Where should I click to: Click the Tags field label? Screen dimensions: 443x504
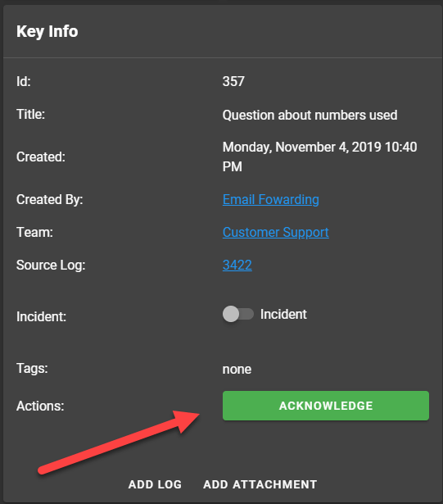[32, 368]
